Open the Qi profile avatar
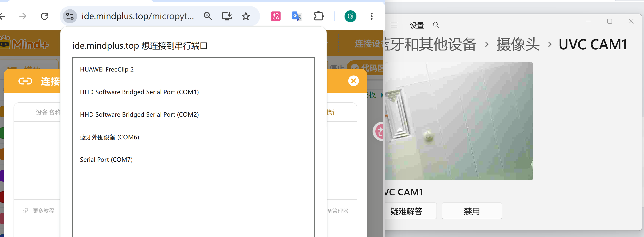The image size is (644, 237). pyautogui.click(x=350, y=16)
